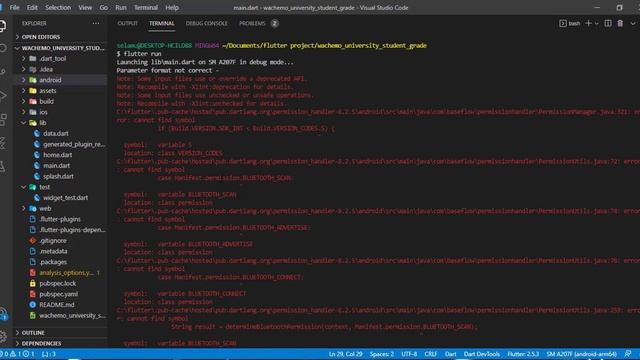The image size is (640, 360).
Task: Open analysis_options.y... file
Action: pyautogui.click(x=66, y=272)
